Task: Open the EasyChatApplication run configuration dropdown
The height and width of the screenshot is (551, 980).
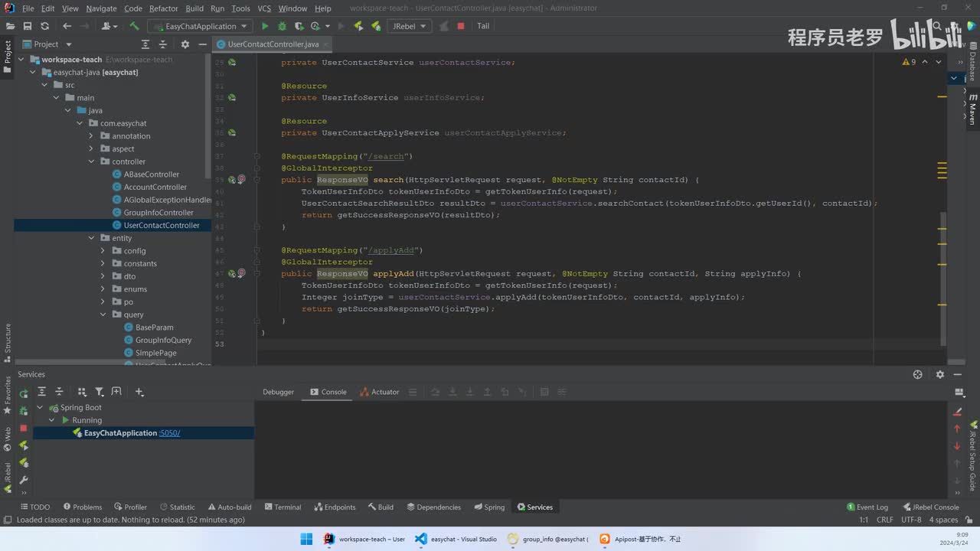Action: pos(201,26)
